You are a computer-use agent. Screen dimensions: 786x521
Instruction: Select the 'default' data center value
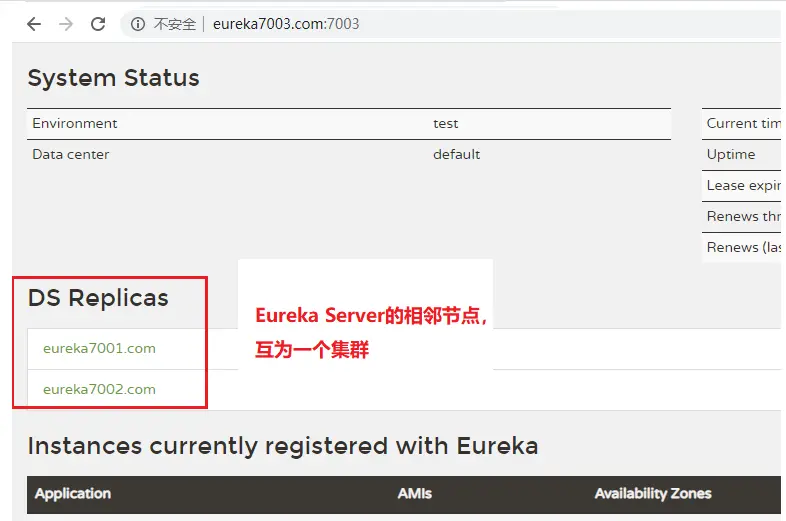[x=457, y=154]
